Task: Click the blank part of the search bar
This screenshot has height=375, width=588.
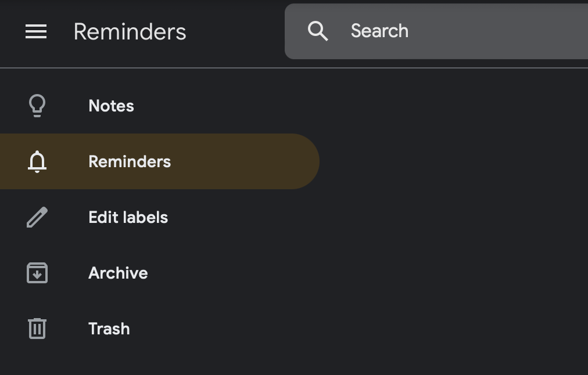Action: (x=499, y=31)
